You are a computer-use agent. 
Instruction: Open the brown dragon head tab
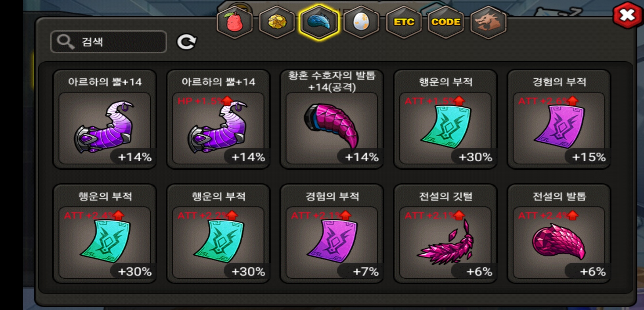click(488, 22)
